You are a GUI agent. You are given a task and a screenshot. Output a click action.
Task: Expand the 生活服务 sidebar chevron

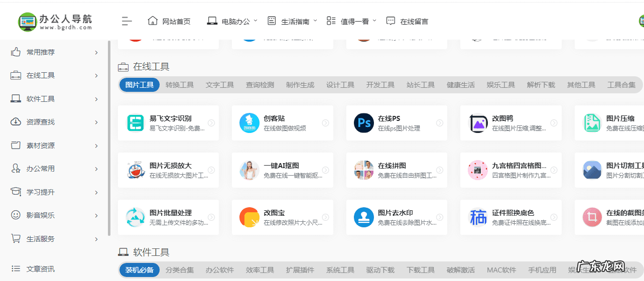pyautogui.click(x=96, y=239)
